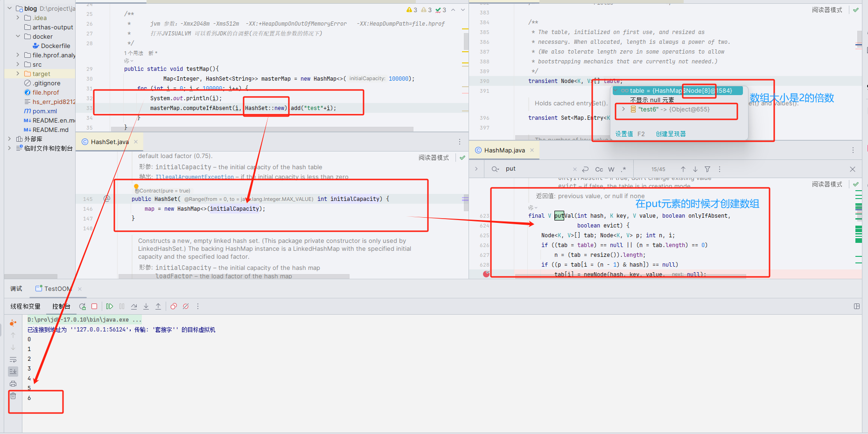The height and width of the screenshot is (434, 868).
Task: Open the search history magnifier dropdown
Action: (495, 169)
